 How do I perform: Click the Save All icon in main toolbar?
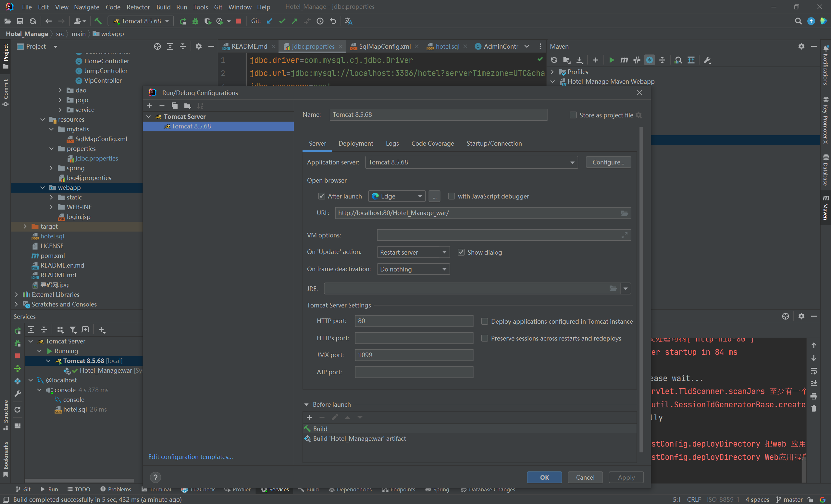click(x=20, y=21)
